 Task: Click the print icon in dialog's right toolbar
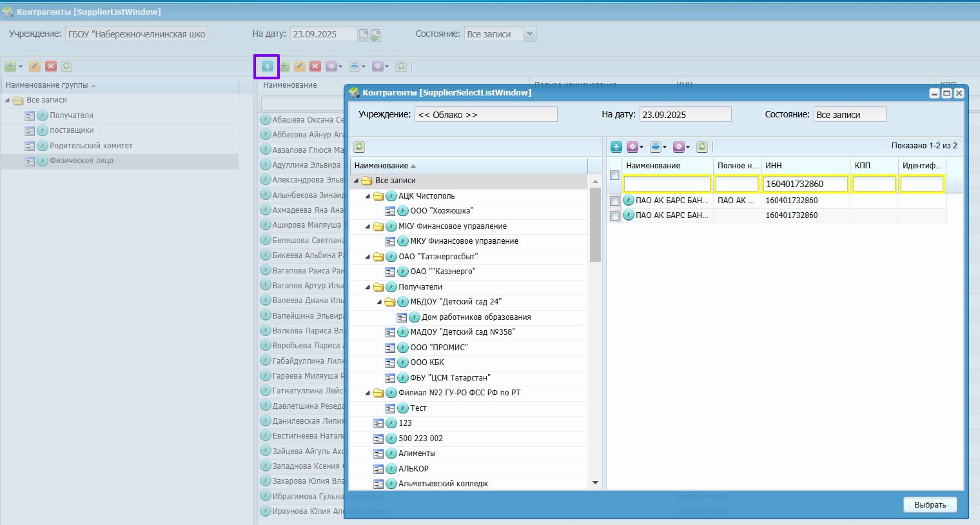(656, 147)
